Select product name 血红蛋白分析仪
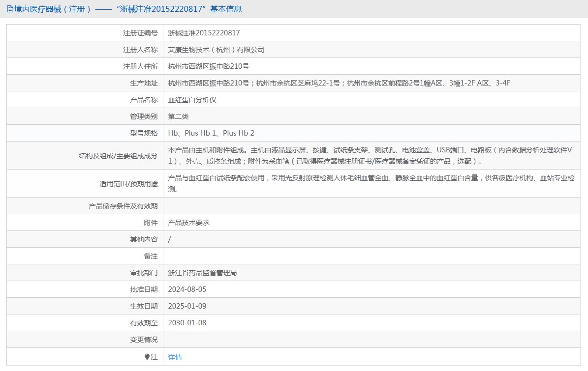This screenshot has width=588, height=371. coord(192,100)
